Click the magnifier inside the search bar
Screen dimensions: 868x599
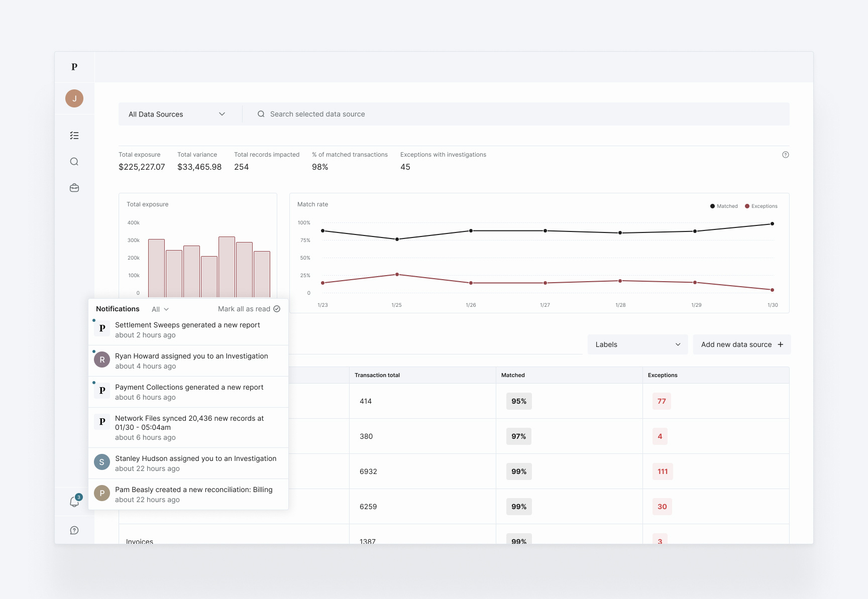[x=261, y=113]
